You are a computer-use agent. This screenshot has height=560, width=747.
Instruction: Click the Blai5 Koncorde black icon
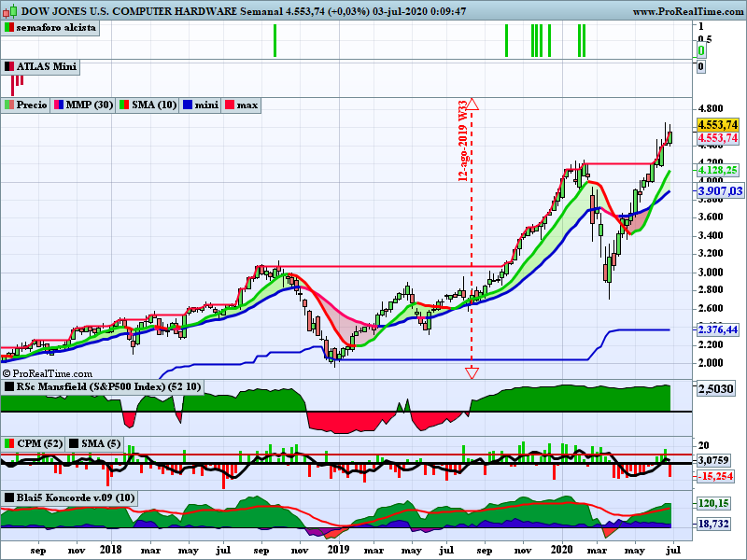coord(9,498)
